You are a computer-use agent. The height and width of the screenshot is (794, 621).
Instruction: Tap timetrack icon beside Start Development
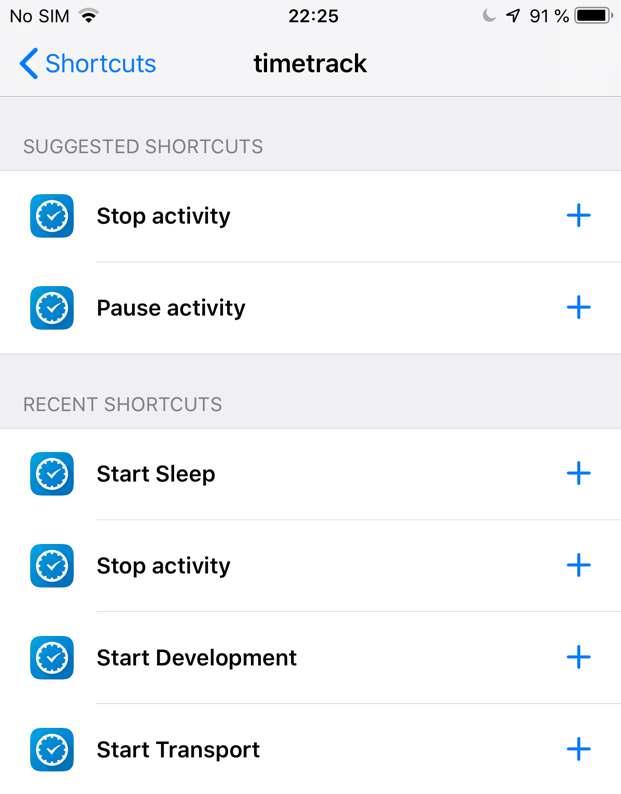52,658
